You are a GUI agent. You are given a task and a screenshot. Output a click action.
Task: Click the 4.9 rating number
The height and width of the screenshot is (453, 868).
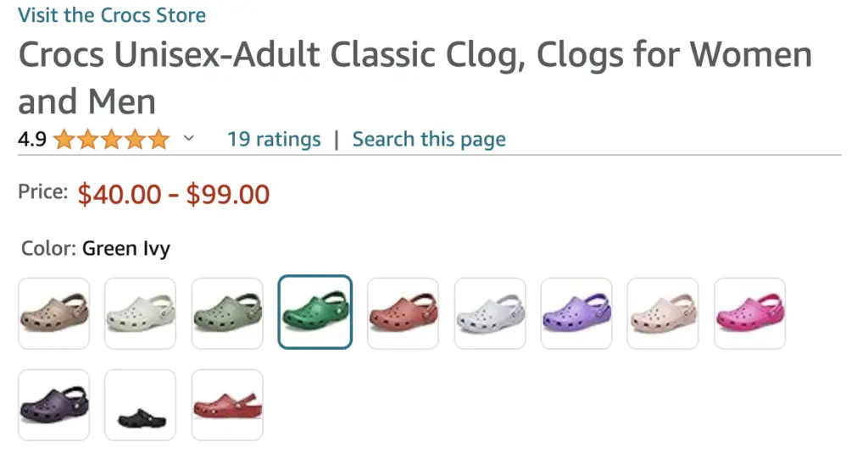click(32, 140)
